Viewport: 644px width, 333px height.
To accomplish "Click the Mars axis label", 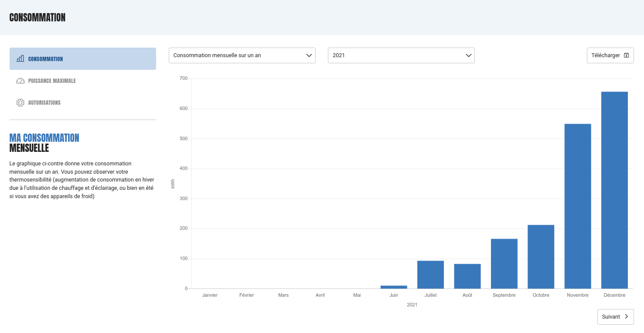I will 283,295.
